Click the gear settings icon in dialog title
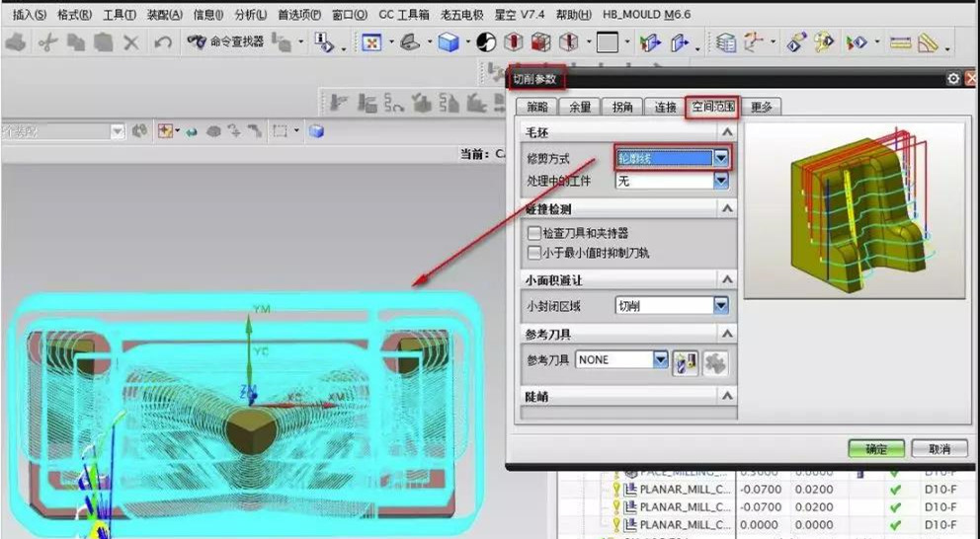Image resolution: width=980 pixels, height=539 pixels. pyautogui.click(x=952, y=79)
